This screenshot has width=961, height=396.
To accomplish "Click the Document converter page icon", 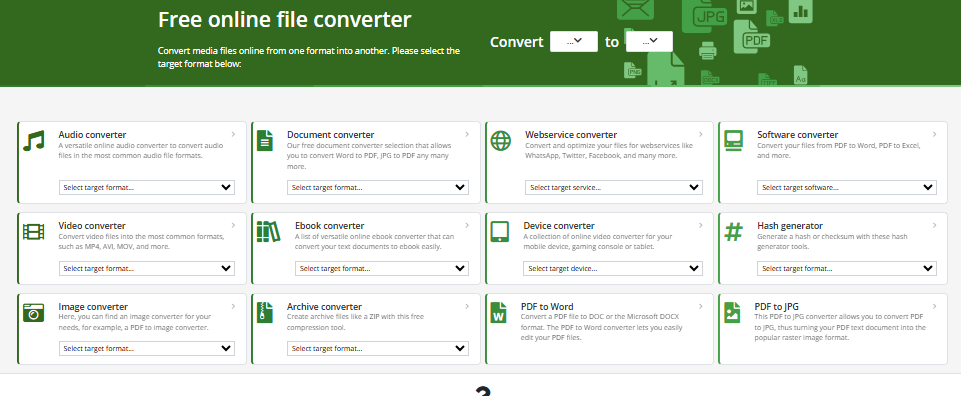I will [265, 140].
